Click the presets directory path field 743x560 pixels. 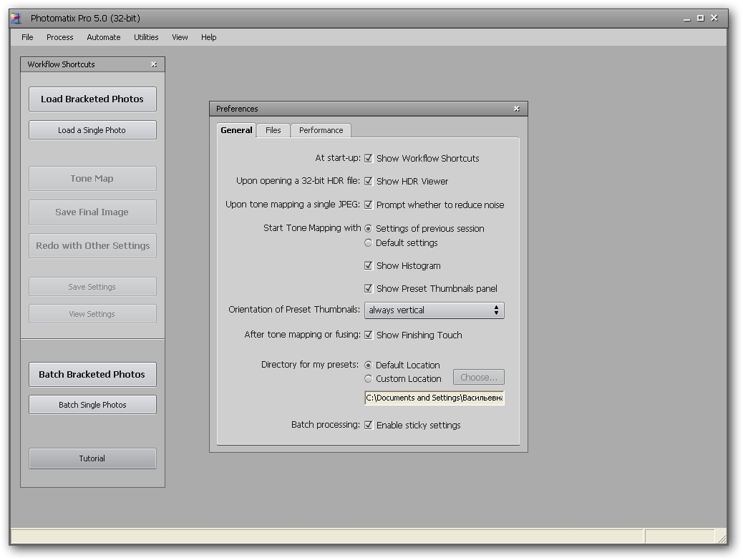[x=434, y=398]
